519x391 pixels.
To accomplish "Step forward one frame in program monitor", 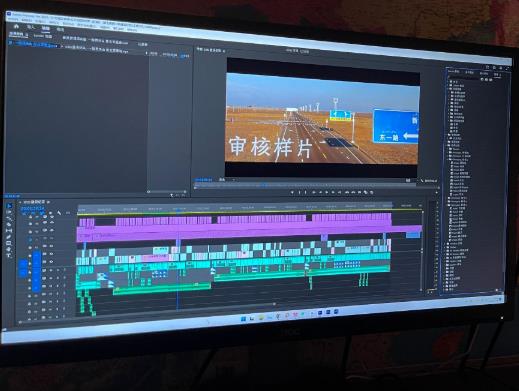I will 333,192.
